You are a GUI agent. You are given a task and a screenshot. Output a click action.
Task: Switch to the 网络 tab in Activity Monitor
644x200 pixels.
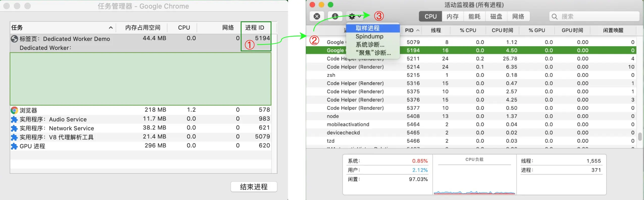518,16
